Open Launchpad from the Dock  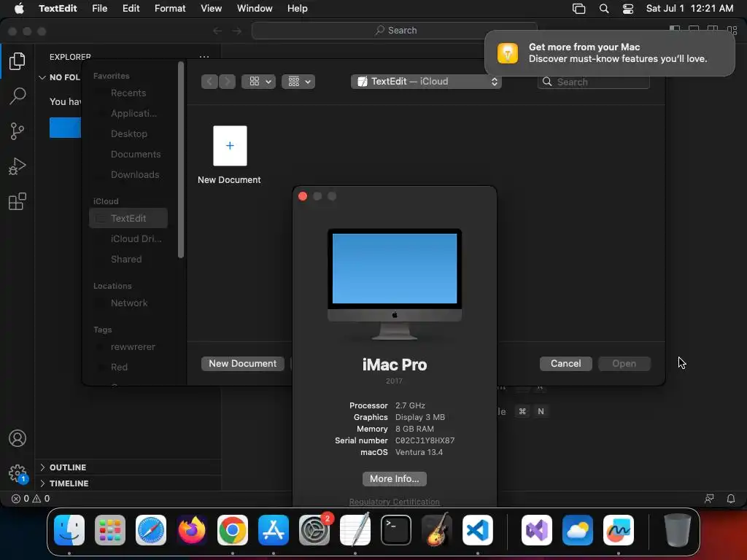pyautogui.click(x=110, y=530)
